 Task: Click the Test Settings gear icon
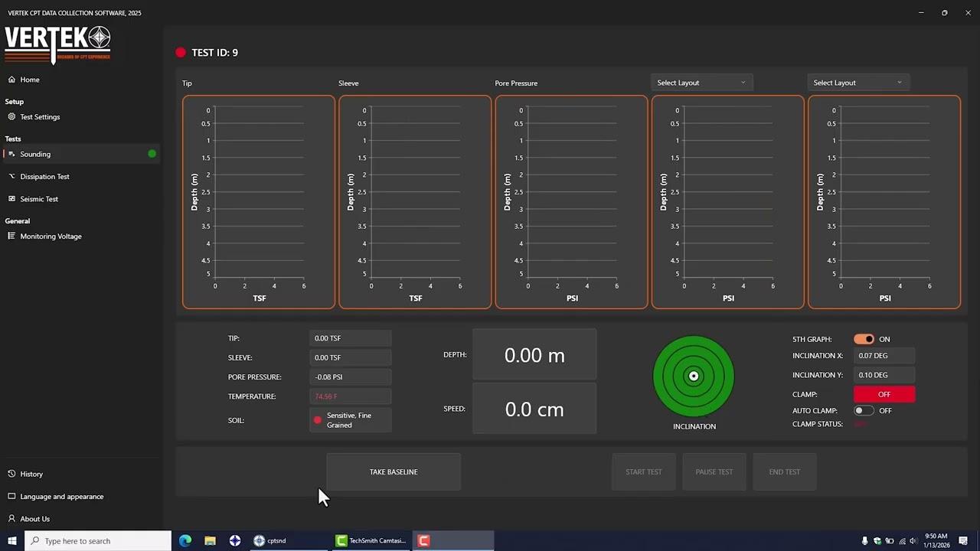click(11, 117)
